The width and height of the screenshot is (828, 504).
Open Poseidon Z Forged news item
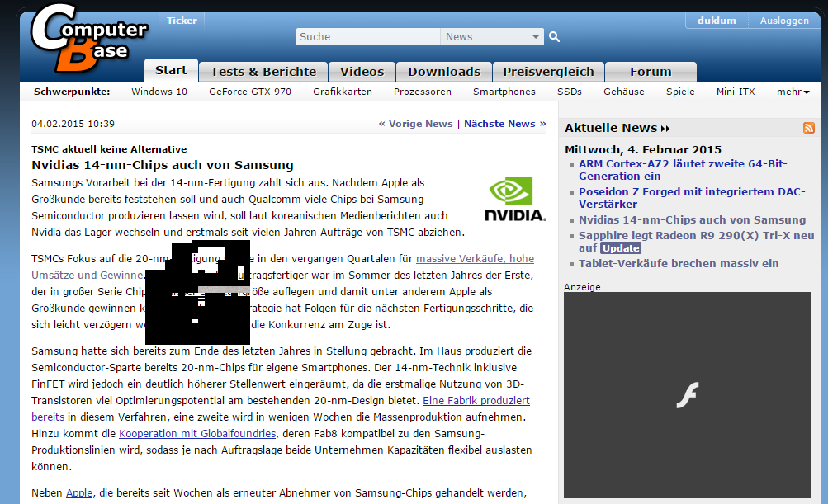(x=692, y=198)
